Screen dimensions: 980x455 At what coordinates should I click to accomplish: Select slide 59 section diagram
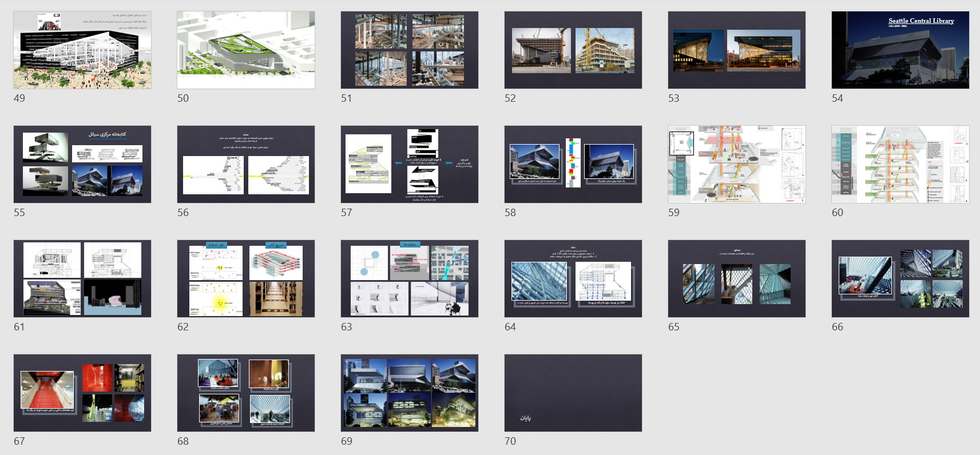pyautogui.click(x=737, y=164)
